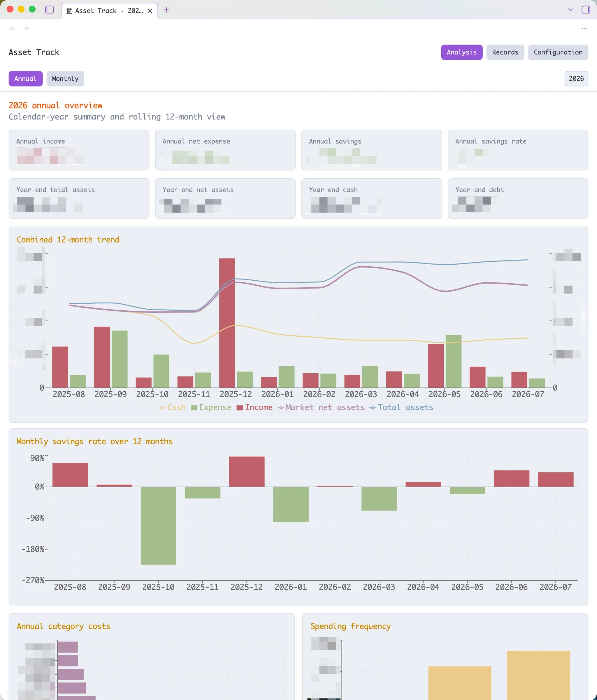The height and width of the screenshot is (700, 597).
Task: Select the Asset Track browser tab
Action: click(x=109, y=11)
